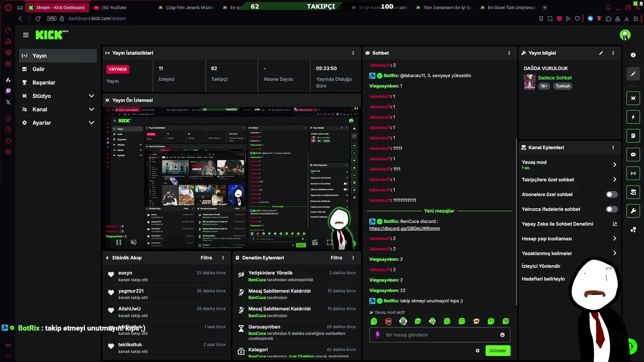Open a new browser tab

544,8
